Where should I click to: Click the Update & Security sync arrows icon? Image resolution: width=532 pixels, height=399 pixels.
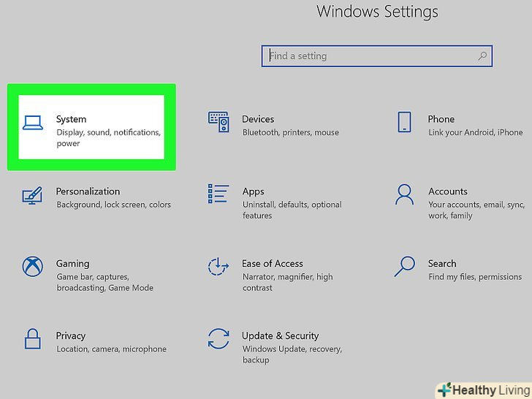coord(218,338)
